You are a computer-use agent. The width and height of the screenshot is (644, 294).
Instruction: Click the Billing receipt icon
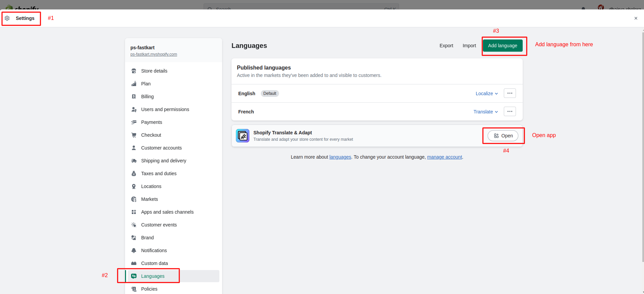134,97
